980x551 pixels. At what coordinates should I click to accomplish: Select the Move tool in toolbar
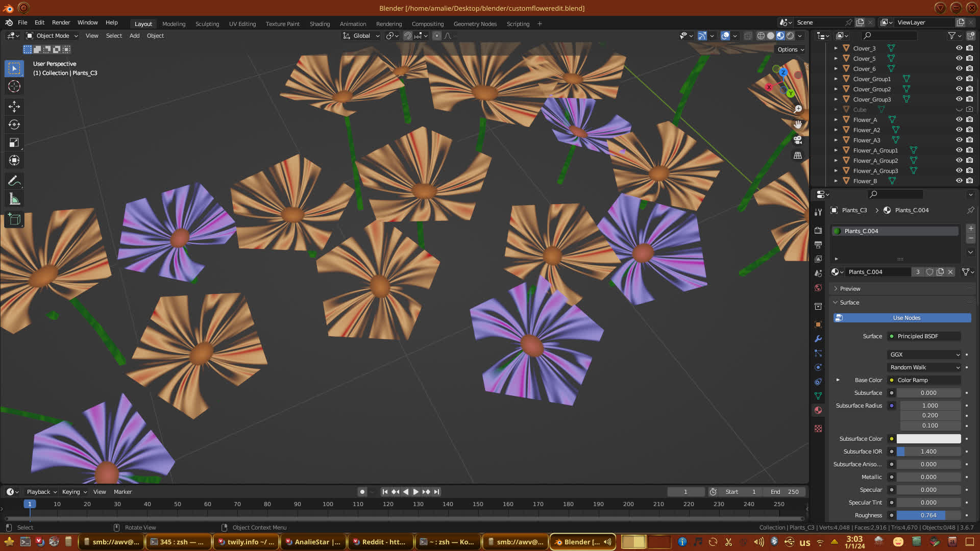pos(14,107)
